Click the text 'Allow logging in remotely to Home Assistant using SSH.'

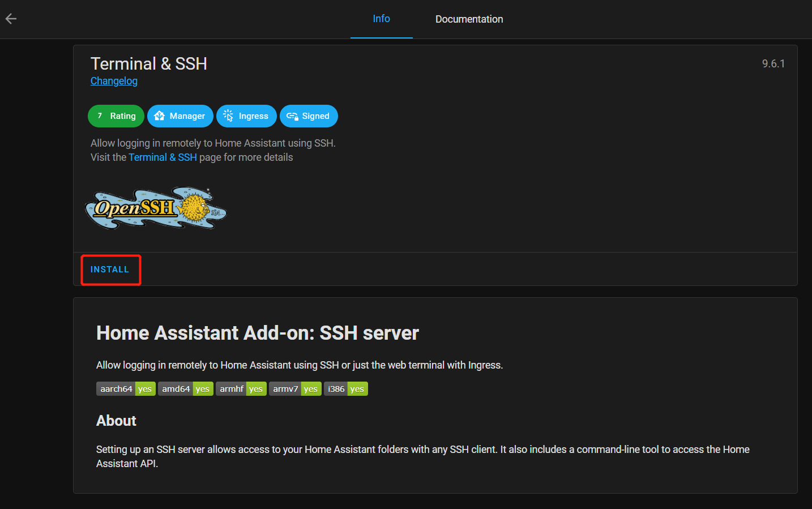(213, 143)
